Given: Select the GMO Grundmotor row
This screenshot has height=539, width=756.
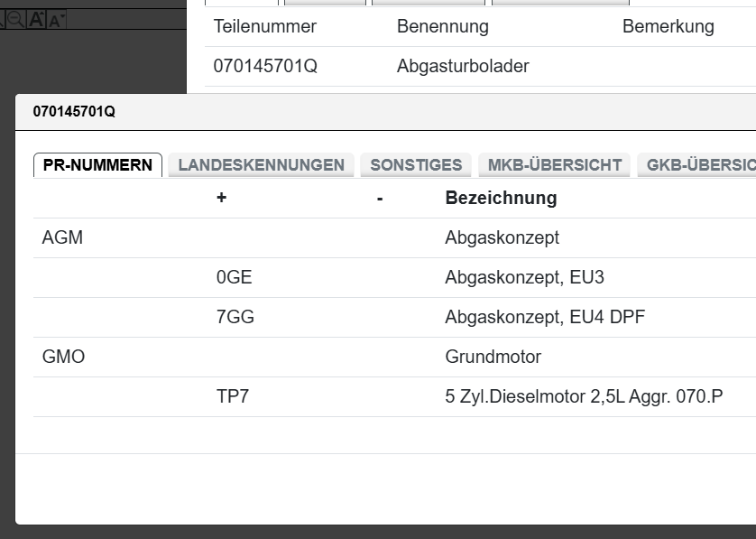Looking at the screenshot, I should pyautogui.click(x=63, y=357).
